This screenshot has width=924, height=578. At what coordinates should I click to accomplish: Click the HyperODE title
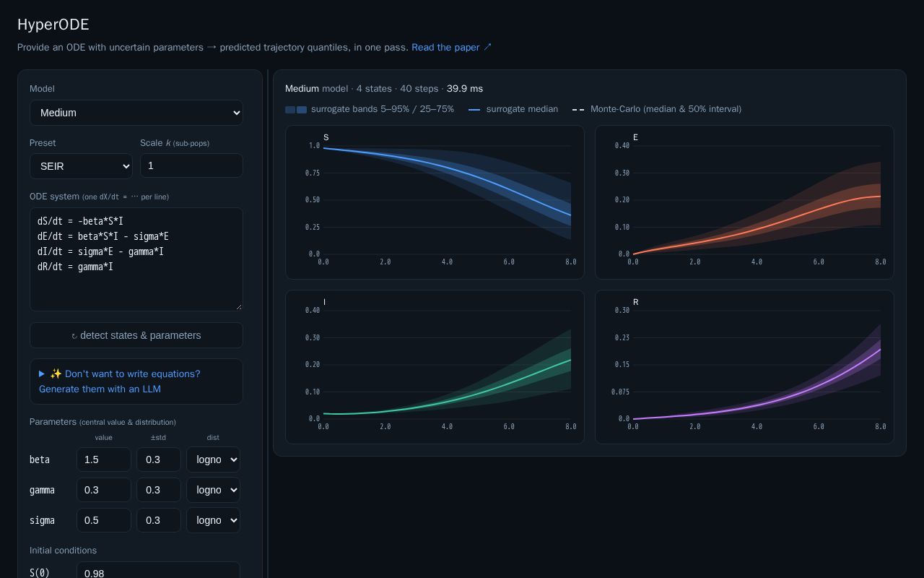tap(53, 25)
